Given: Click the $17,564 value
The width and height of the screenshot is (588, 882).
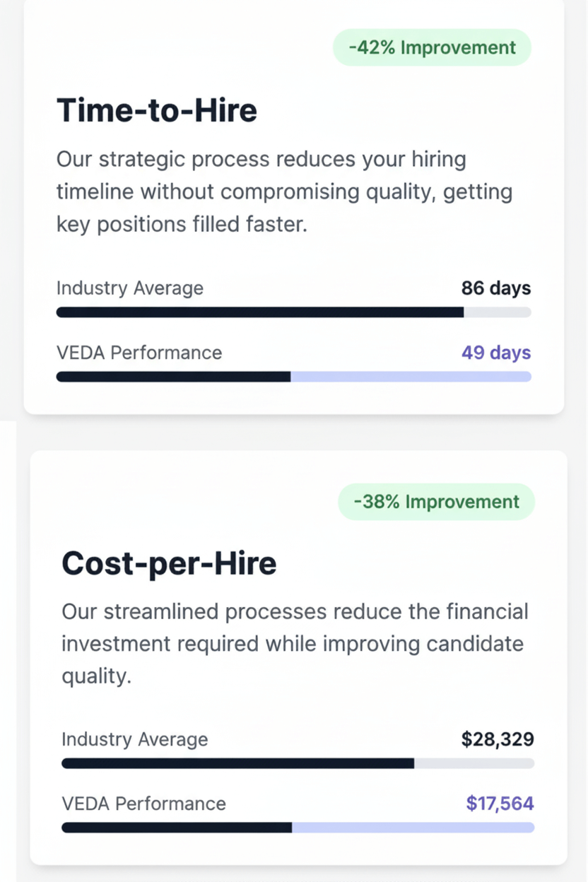Looking at the screenshot, I should tap(500, 804).
